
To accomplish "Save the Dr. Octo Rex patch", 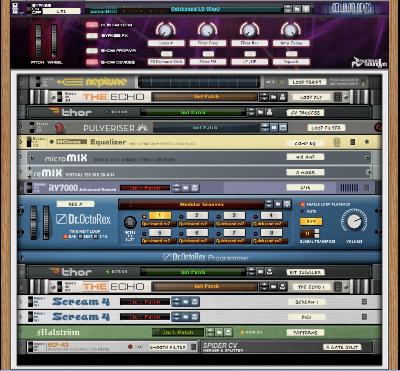I will (x=287, y=204).
